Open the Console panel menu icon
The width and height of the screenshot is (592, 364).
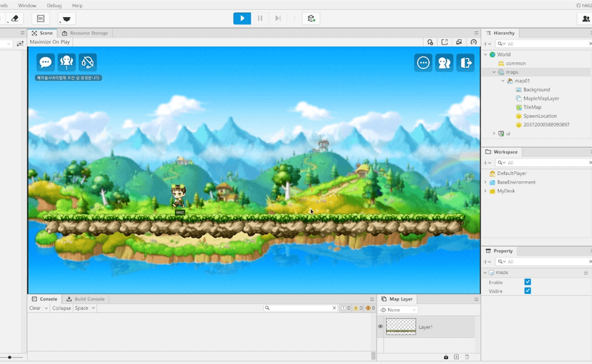[x=372, y=299]
